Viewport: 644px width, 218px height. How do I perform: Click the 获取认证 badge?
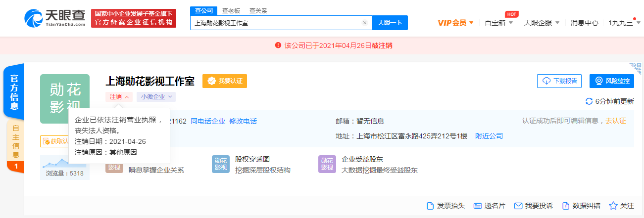[x=54, y=141]
